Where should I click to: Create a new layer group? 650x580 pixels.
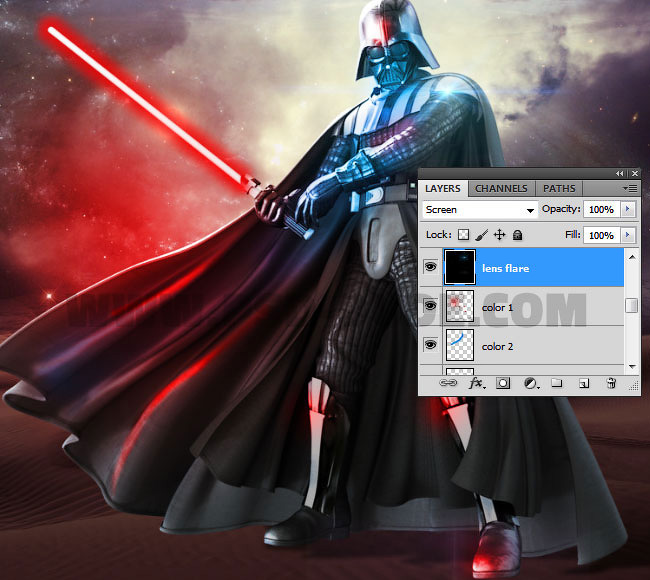(x=557, y=383)
